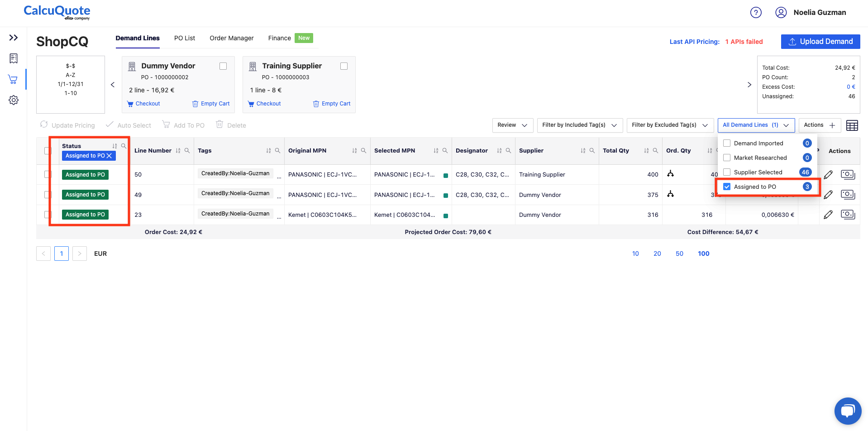Sort the Line Number column
This screenshot has height=431, width=868.
coord(178,151)
